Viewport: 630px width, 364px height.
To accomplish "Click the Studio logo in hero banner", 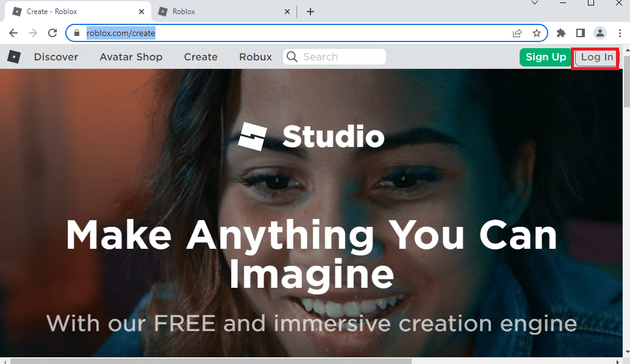I will (312, 137).
